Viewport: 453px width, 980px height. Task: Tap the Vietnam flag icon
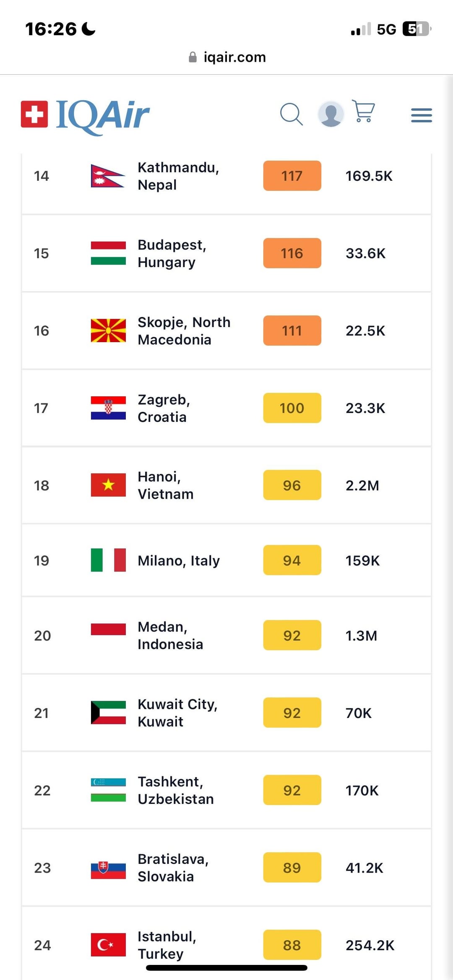point(108,485)
